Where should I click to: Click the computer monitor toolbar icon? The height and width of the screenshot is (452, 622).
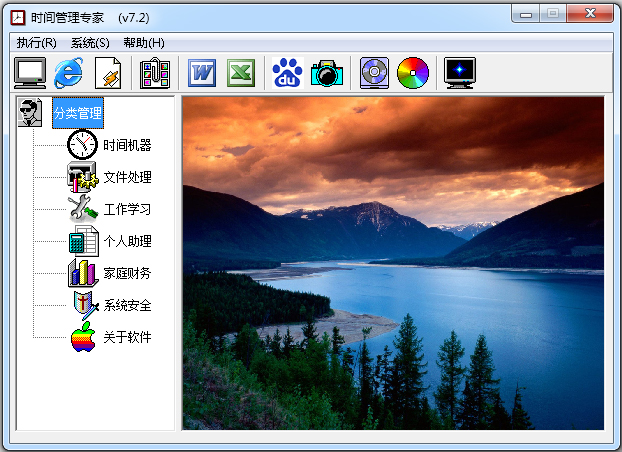[x=30, y=73]
